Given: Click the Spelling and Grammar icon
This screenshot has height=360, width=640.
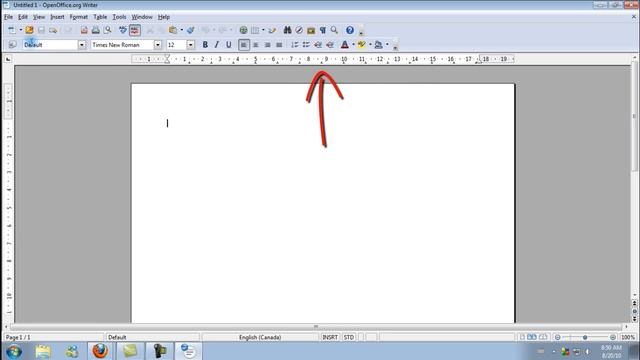Looking at the screenshot, I should point(123,30).
